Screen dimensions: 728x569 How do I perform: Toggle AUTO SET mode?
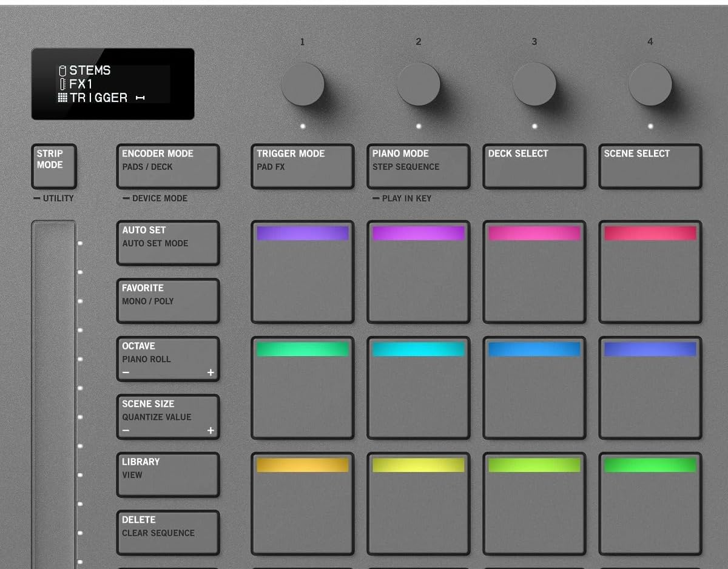168,243
